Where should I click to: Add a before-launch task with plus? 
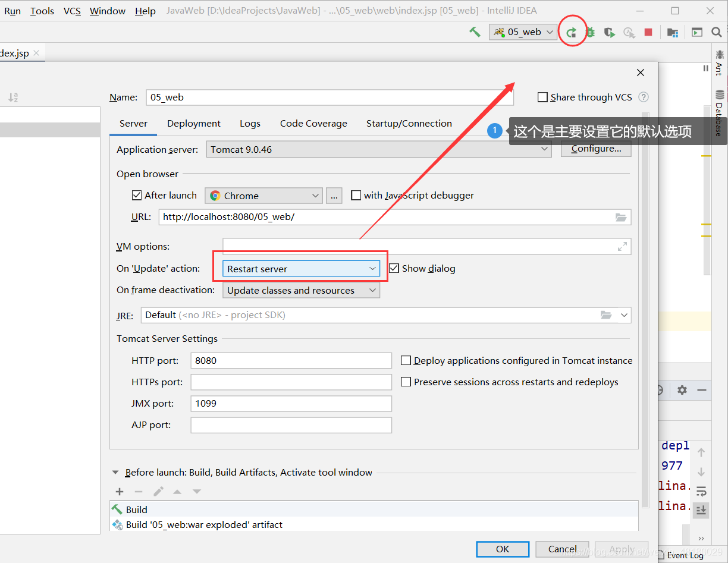point(120,492)
